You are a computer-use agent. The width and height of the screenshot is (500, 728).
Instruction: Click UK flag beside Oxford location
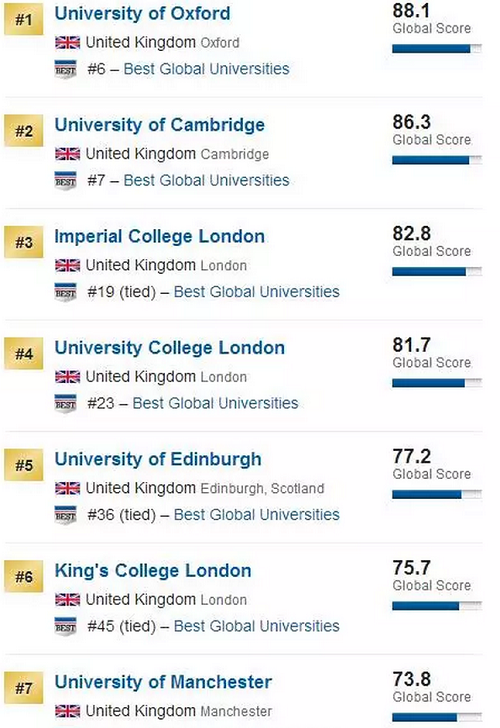pos(67,43)
